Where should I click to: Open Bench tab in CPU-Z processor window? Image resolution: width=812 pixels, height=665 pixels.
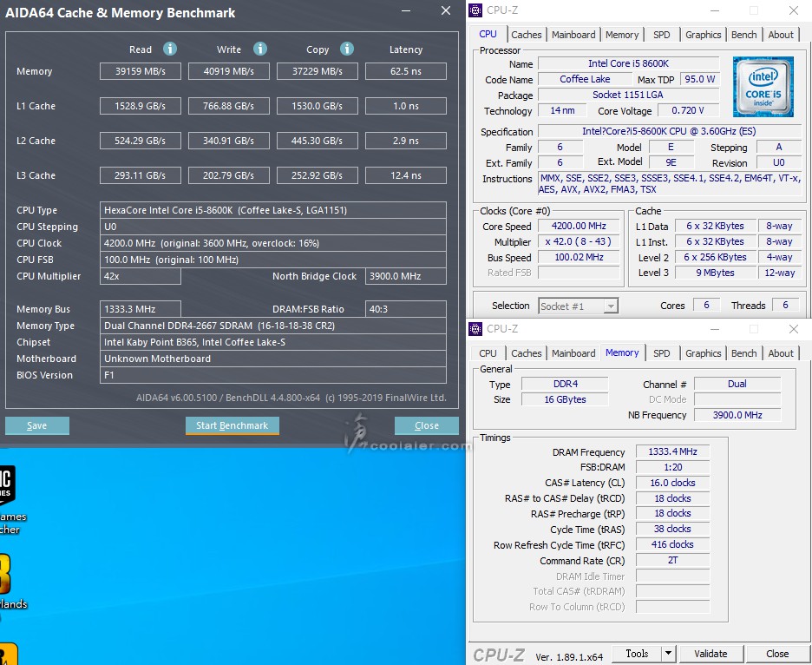744,35
